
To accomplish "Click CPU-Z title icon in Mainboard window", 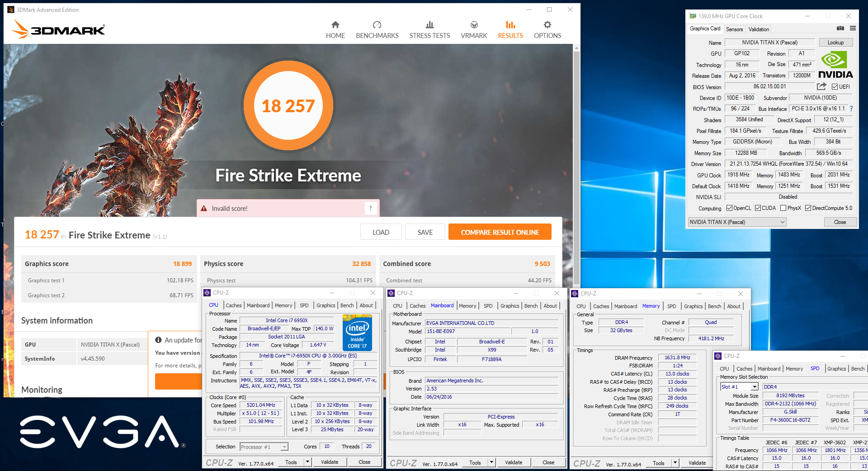I will click(x=391, y=293).
